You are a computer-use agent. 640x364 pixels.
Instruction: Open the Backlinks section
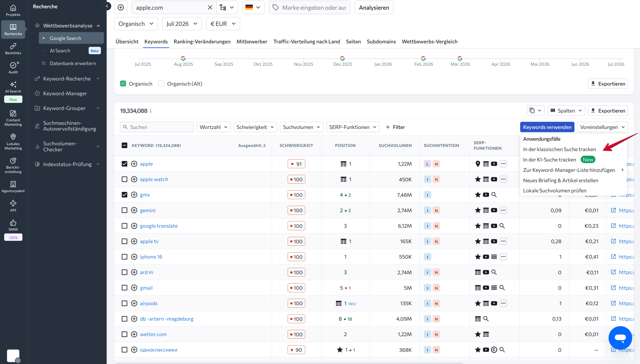13,49
